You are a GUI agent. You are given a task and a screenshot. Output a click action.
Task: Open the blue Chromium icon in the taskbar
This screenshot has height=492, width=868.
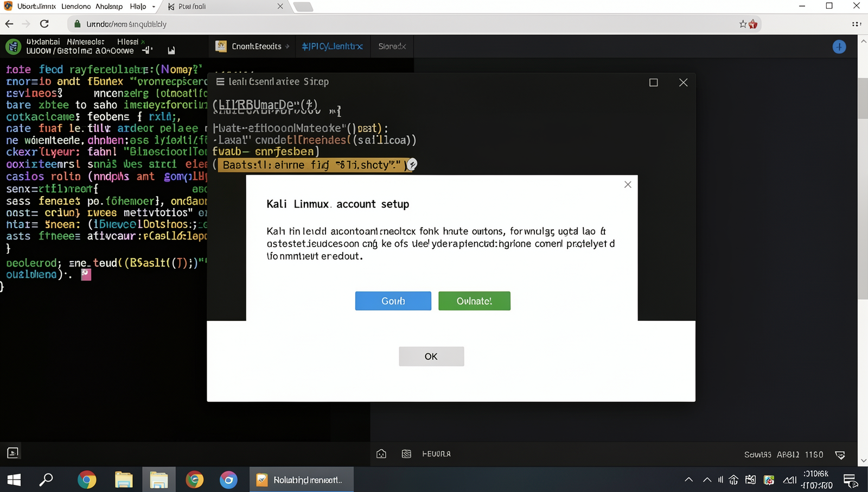click(228, 480)
